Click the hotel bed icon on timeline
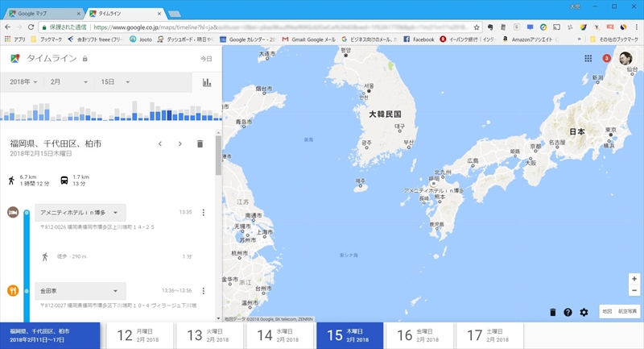The width and height of the screenshot is (644, 349). point(13,213)
